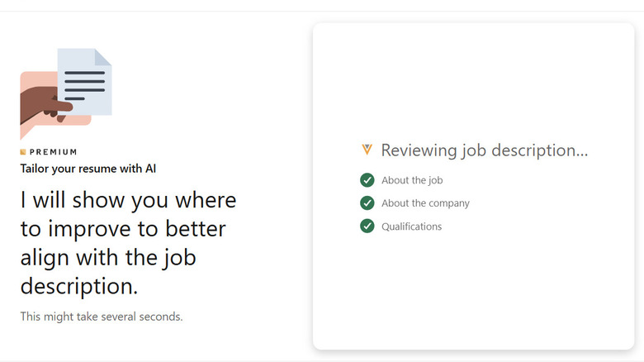Click the green check beside Qualifications
Viewport: 644px width, 362px height.
[367, 226]
